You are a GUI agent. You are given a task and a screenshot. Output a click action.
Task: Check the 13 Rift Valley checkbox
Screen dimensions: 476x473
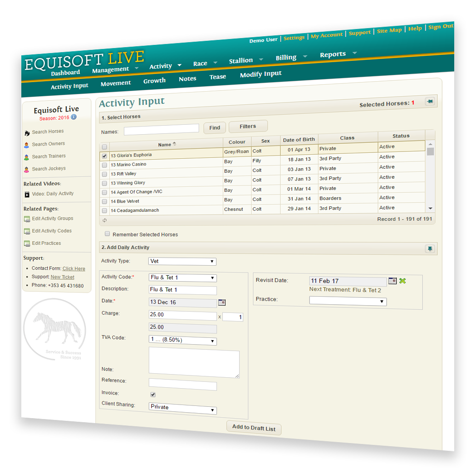104,175
